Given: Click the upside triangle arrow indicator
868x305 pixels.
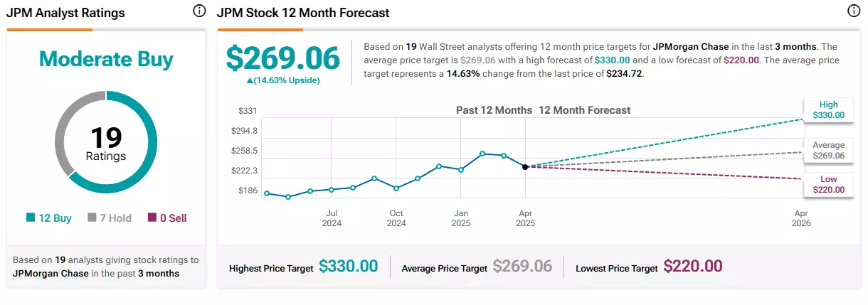Looking at the screenshot, I should (249, 80).
